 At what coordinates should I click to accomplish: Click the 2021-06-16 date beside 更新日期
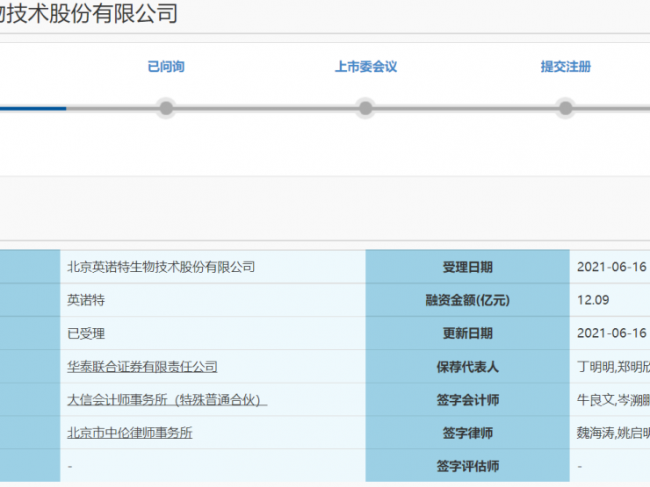(x=612, y=334)
